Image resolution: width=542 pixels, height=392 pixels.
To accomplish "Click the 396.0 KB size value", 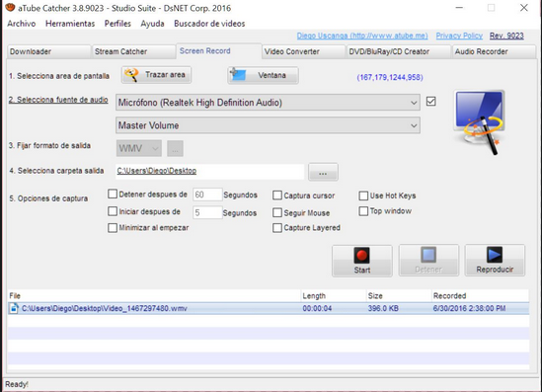I will click(x=383, y=308).
